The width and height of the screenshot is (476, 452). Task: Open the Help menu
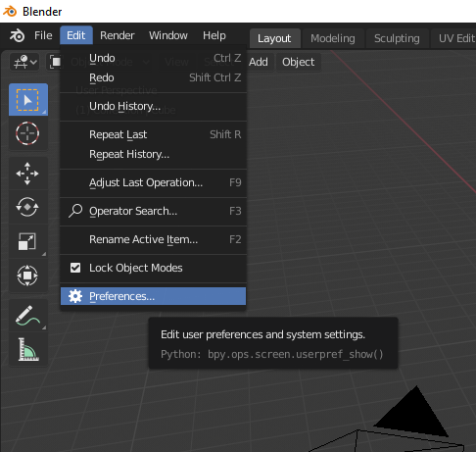click(x=214, y=35)
